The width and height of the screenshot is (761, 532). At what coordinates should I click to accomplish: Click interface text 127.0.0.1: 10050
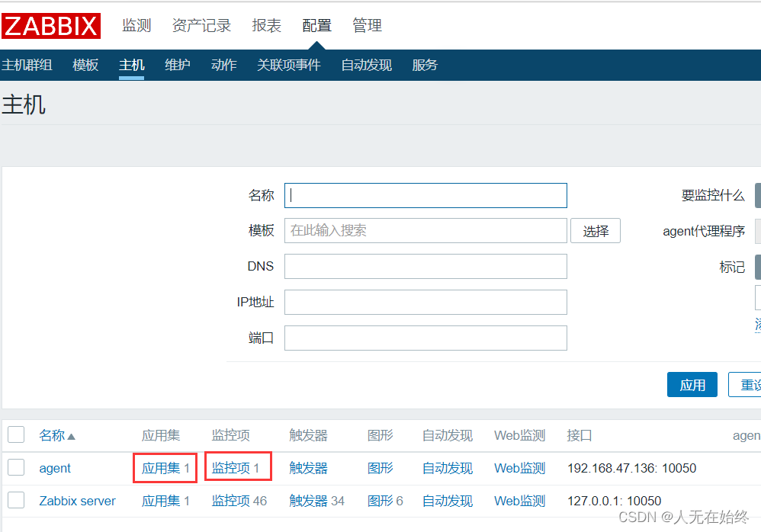point(615,501)
